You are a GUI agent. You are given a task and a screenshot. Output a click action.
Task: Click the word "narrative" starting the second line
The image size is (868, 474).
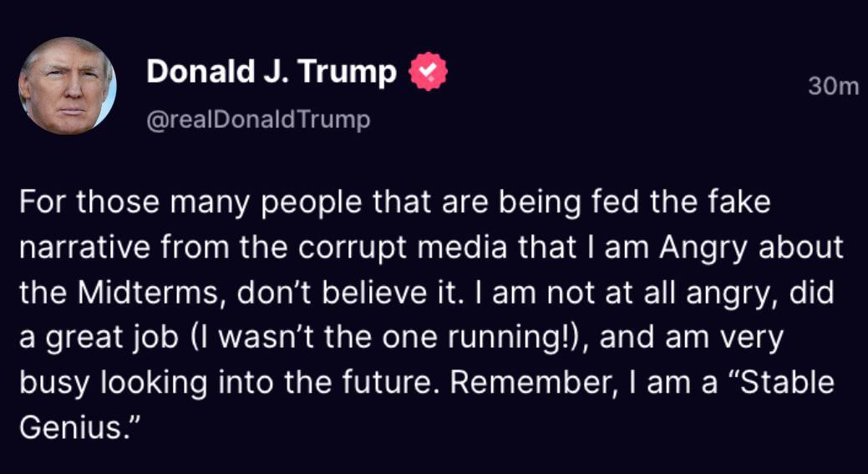tap(84, 247)
